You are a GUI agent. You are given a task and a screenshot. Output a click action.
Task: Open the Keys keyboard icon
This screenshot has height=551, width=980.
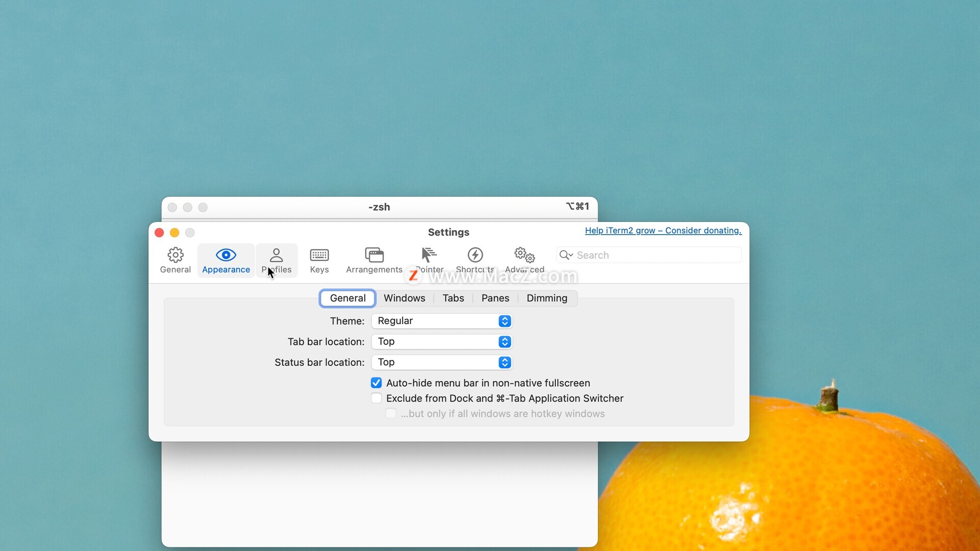tap(319, 255)
